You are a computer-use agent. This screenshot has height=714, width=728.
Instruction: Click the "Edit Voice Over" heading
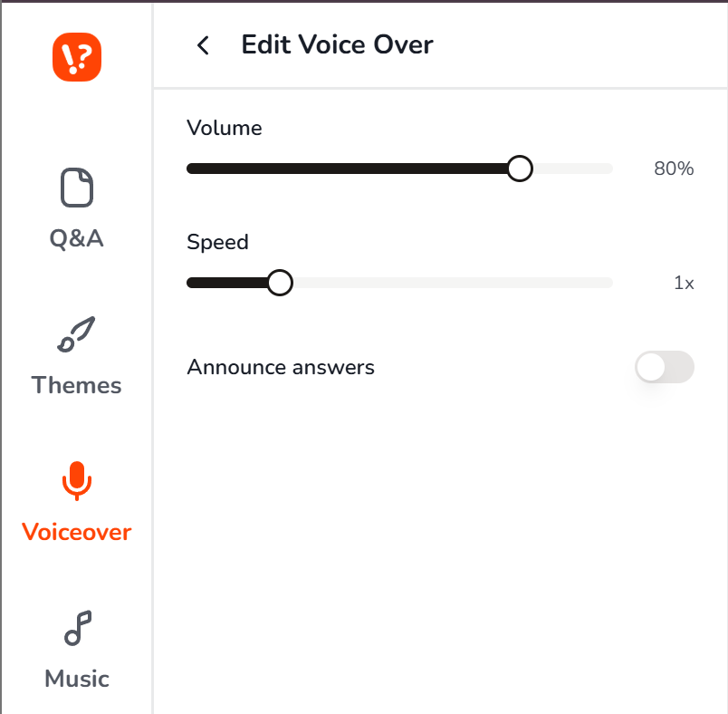tap(337, 44)
